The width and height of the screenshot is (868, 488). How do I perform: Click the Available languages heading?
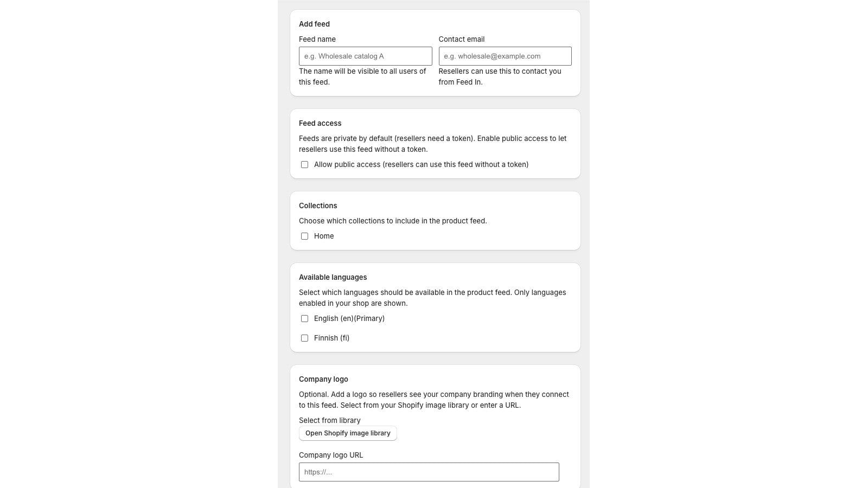tap(333, 277)
